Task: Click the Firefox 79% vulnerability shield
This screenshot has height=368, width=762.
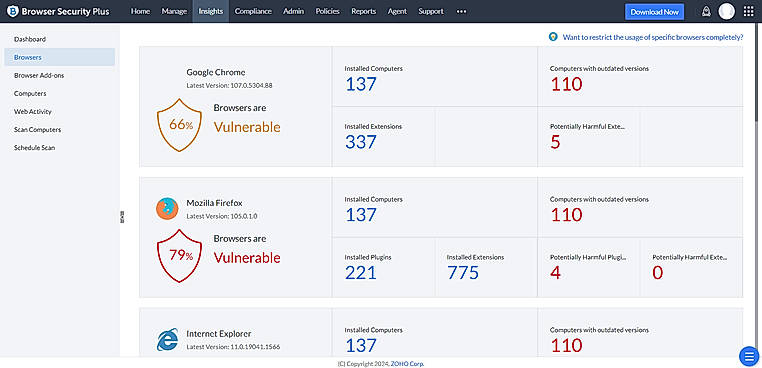Action: (x=179, y=255)
